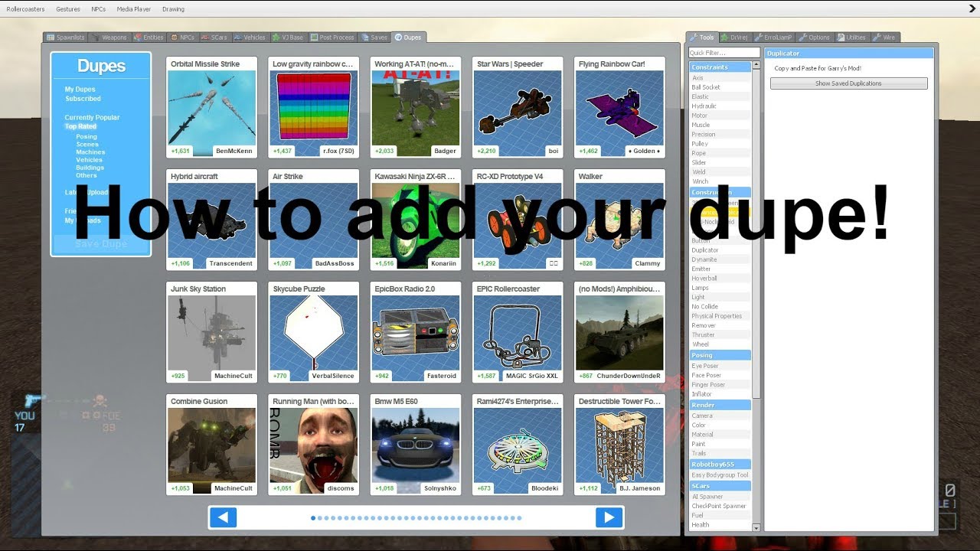Filter dupes by Buildings
The height and width of the screenshot is (551, 980).
[x=90, y=168]
